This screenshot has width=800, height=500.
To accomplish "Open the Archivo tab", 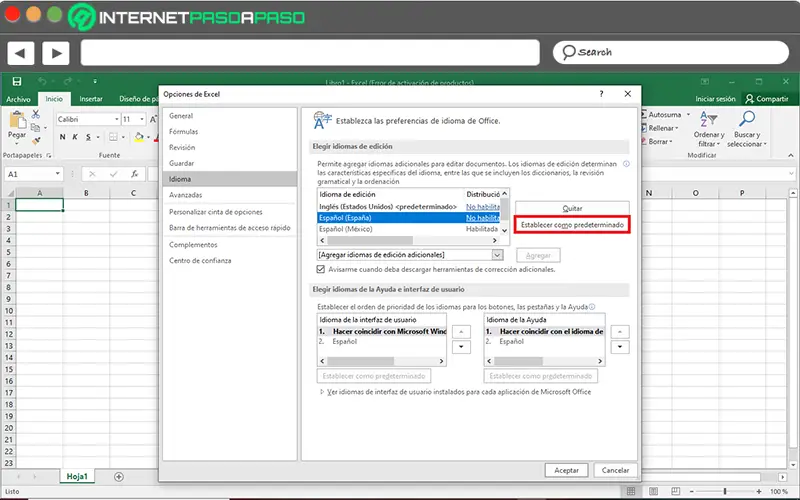I will [18, 99].
